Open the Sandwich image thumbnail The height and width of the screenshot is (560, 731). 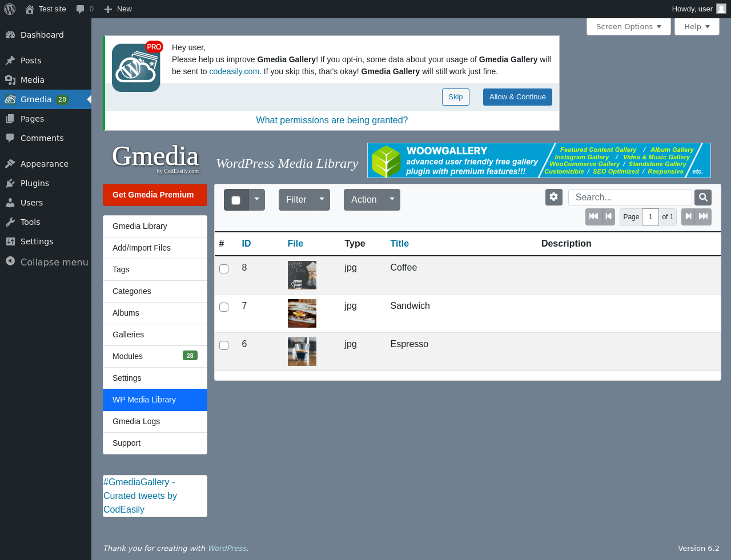[x=302, y=313]
